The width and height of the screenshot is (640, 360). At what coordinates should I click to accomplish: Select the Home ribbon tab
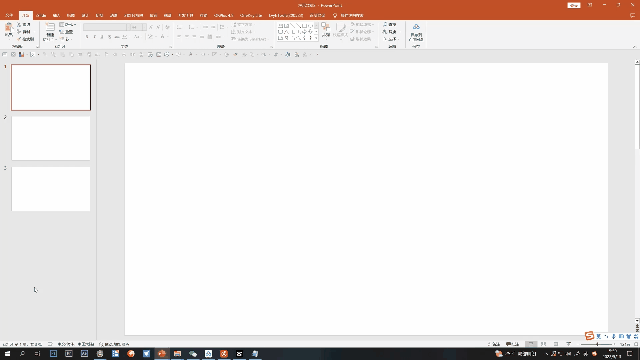pos(26,16)
